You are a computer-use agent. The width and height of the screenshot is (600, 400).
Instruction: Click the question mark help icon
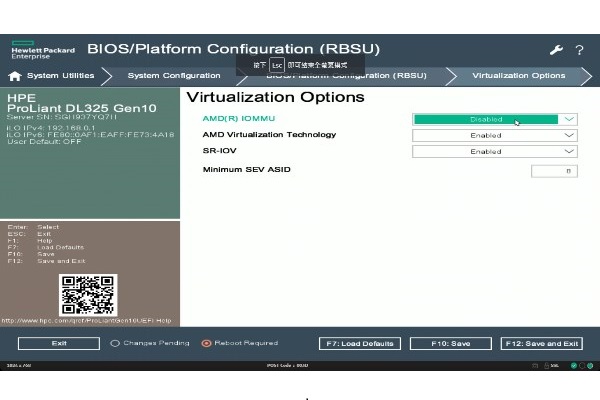point(579,50)
